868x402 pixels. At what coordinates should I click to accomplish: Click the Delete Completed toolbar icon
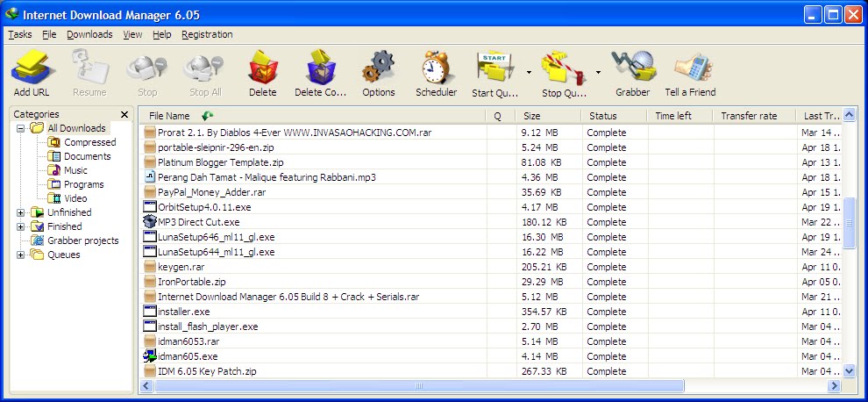pos(321,67)
